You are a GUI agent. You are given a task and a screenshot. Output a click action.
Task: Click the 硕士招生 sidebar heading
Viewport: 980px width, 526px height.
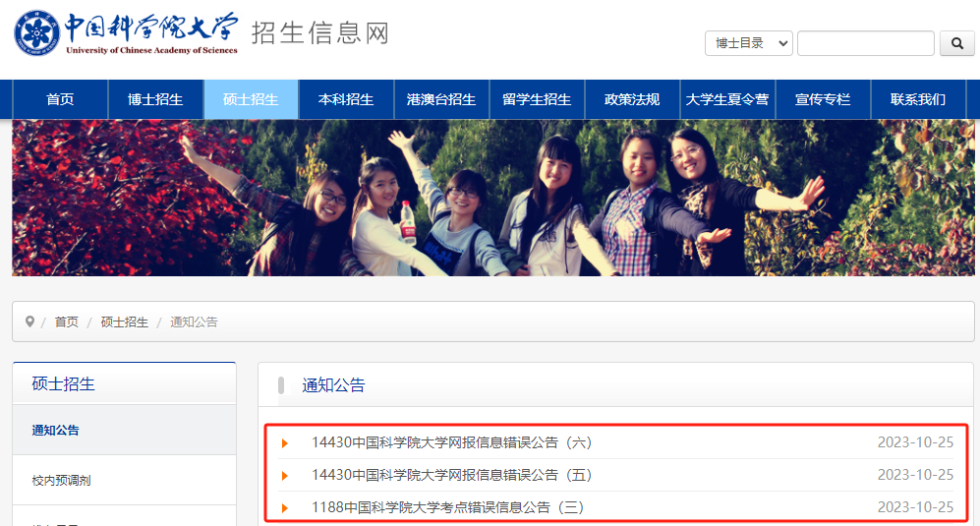[x=63, y=384]
